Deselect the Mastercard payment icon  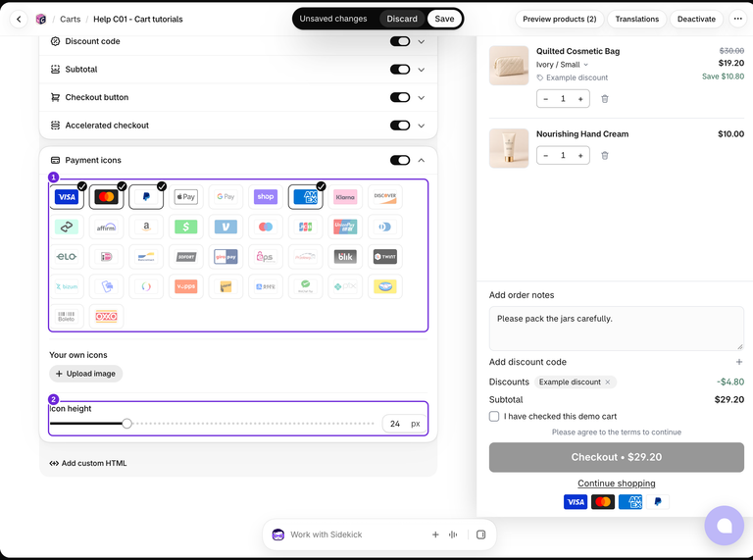pos(106,197)
